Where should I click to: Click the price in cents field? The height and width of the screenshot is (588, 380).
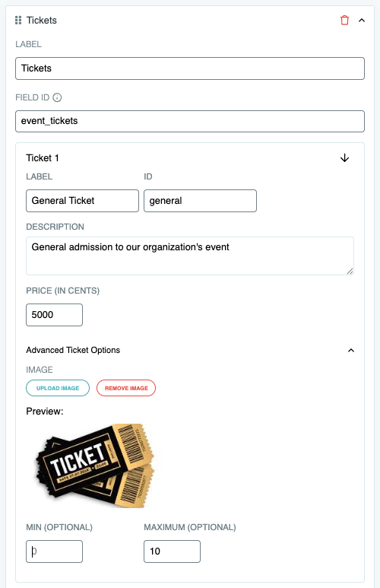pos(54,315)
